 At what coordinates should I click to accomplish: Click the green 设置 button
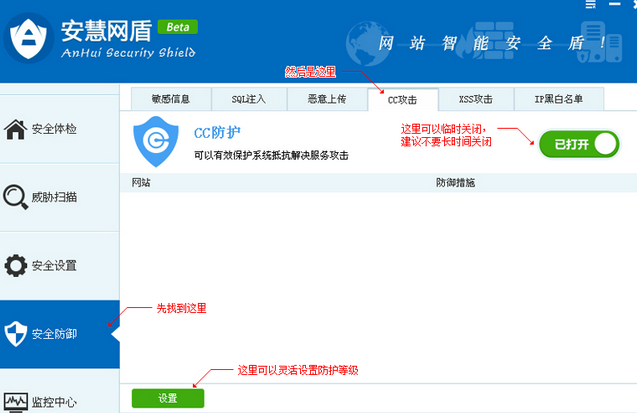point(168,398)
